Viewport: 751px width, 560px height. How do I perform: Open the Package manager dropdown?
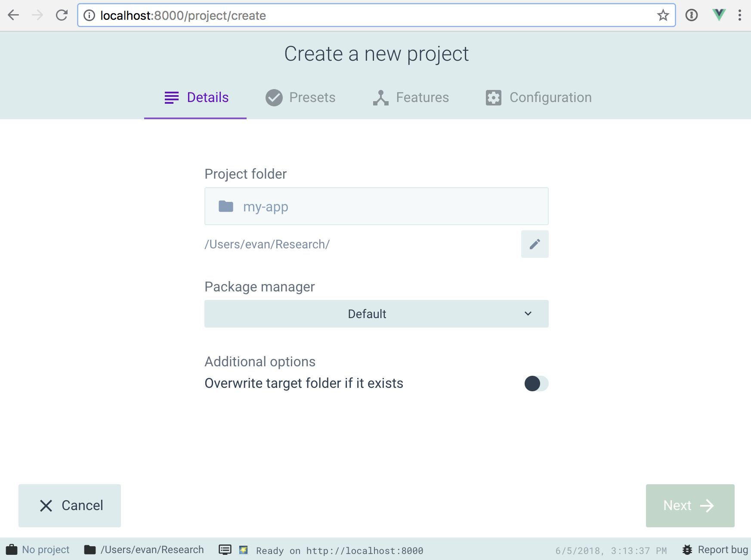[377, 314]
